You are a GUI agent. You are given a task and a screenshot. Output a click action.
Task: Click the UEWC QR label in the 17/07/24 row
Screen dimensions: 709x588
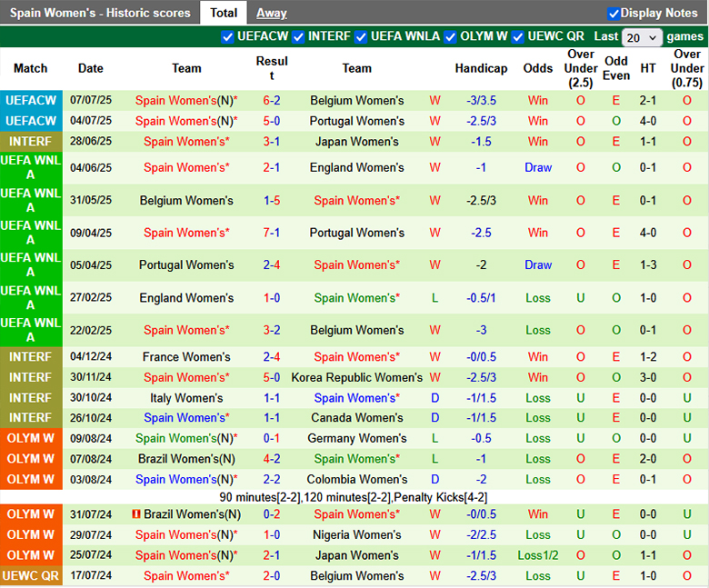click(31, 576)
